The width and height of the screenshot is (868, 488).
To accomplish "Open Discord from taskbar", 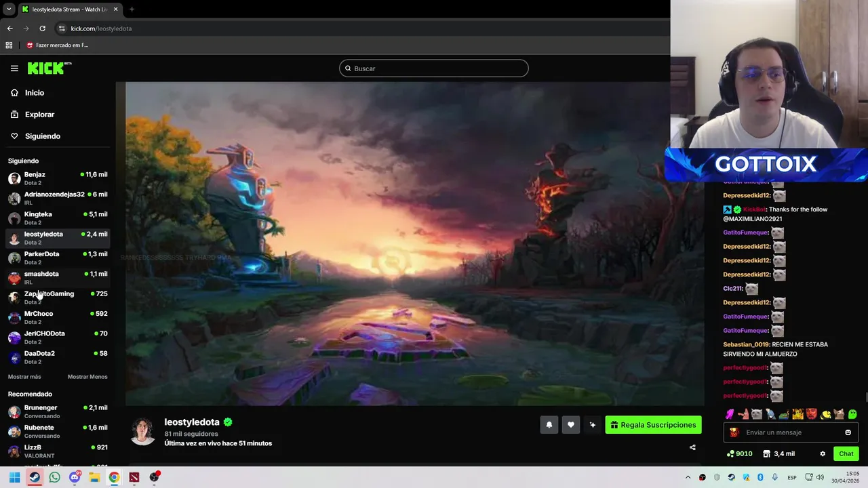I will [75, 477].
